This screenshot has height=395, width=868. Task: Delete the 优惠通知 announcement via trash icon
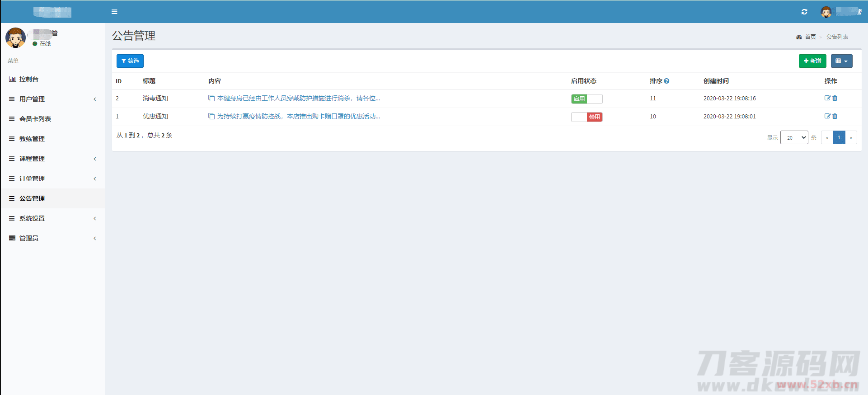(835, 116)
